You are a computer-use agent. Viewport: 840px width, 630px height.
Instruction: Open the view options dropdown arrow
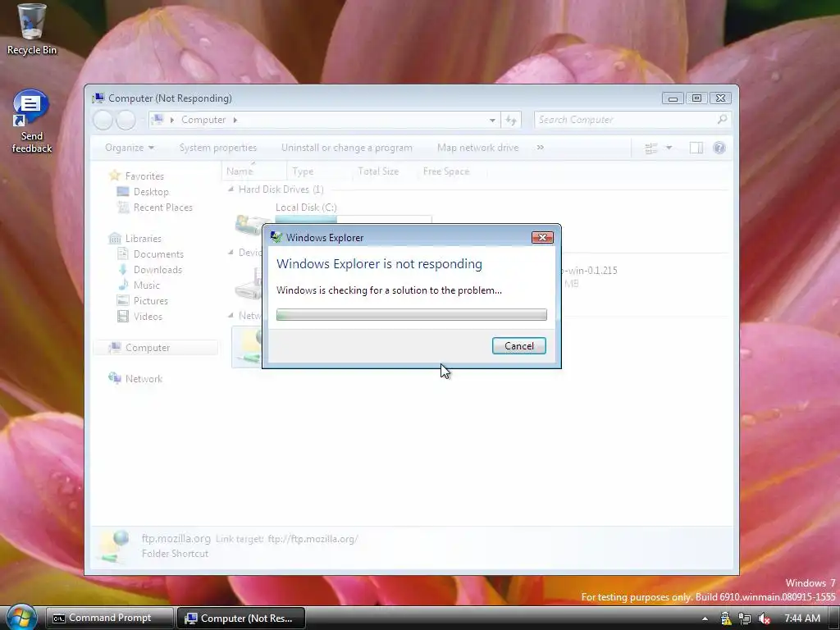pyautogui.click(x=669, y=148)
